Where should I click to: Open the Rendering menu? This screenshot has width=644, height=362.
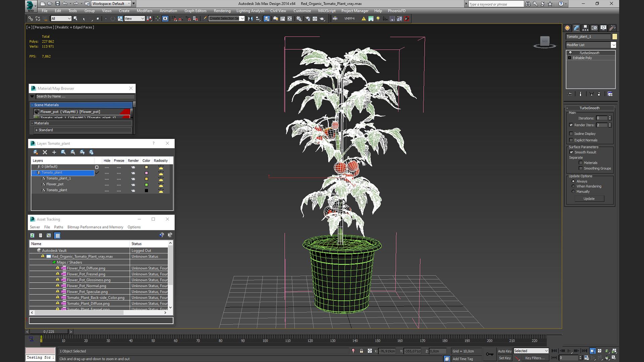[x=222, y=11]
